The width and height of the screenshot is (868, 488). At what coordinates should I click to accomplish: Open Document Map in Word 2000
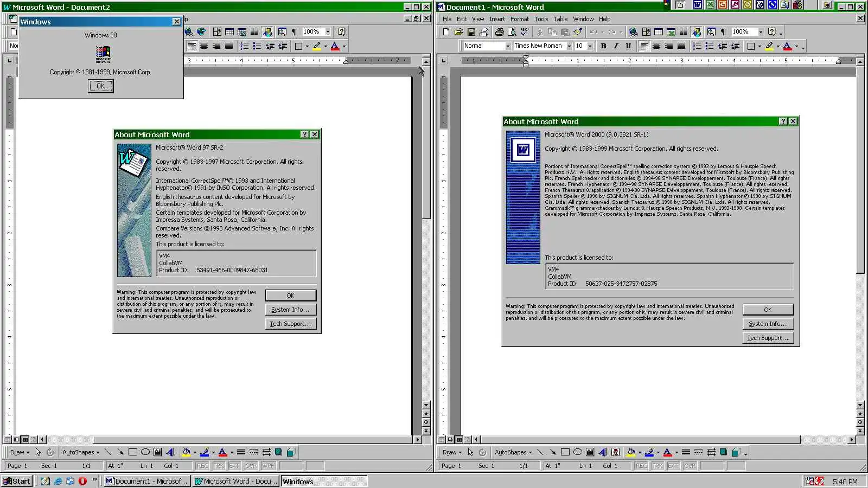711,32
